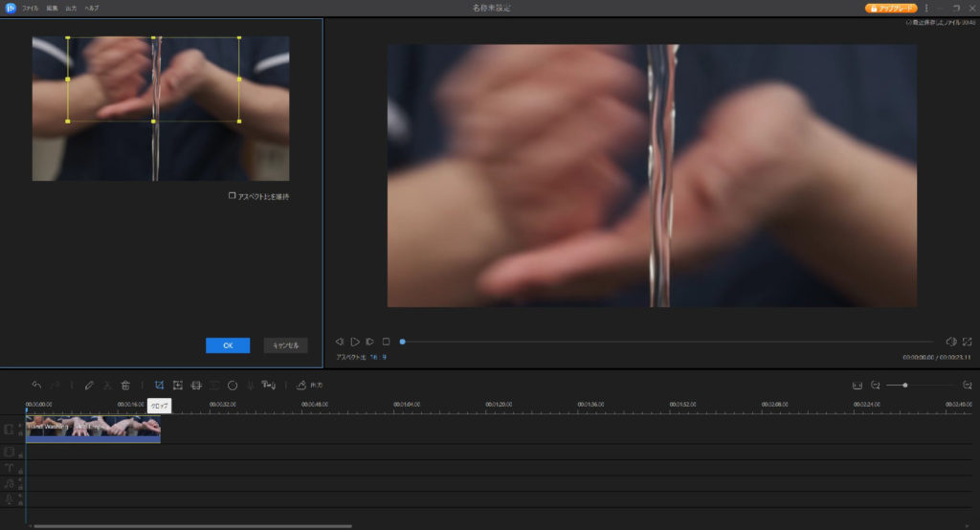Activate the highlighted blue crop tool
The width and height of the screenshot is (980, 530).
pos(160,385)
